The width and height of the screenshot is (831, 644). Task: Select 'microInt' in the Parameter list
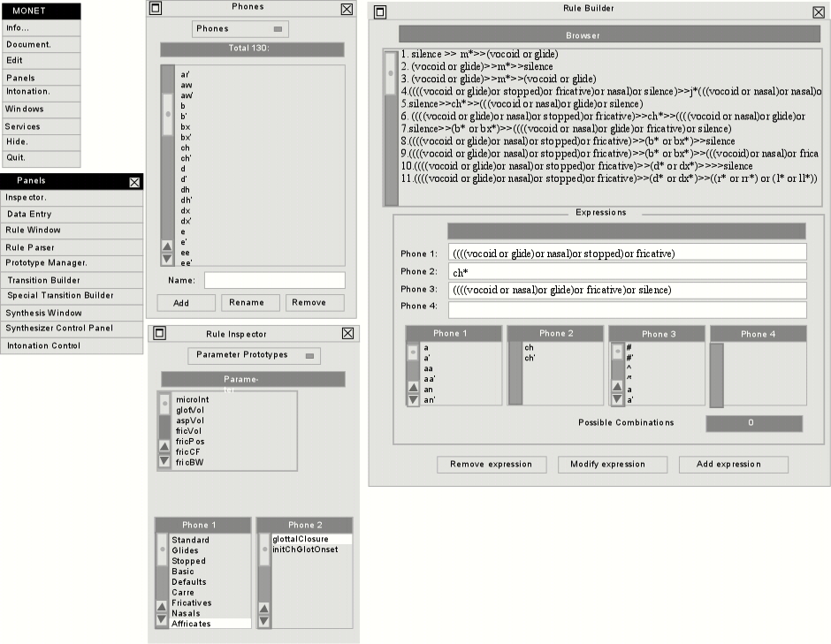click(193, 400)
